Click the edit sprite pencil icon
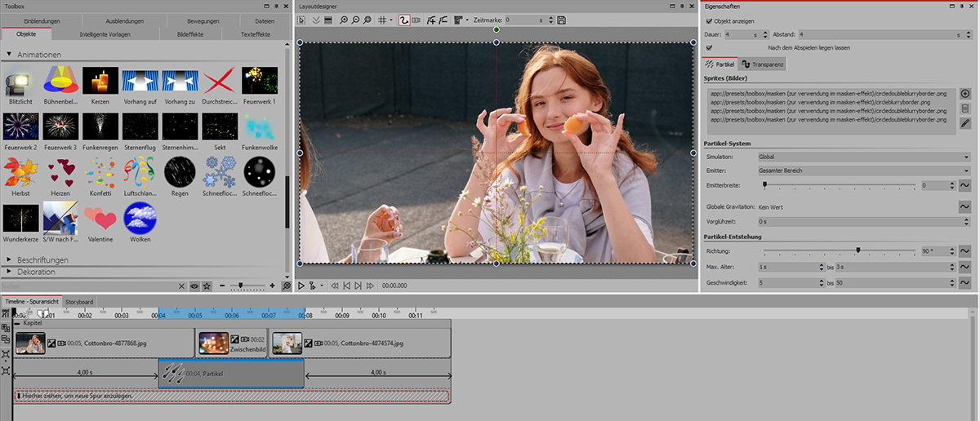980x421 pixels. click(964, 122)
